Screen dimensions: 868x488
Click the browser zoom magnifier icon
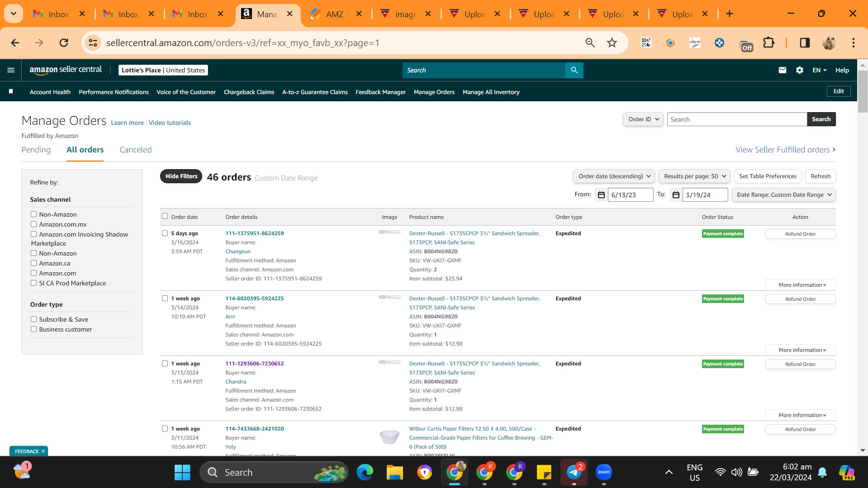click(x=590, y=43)
